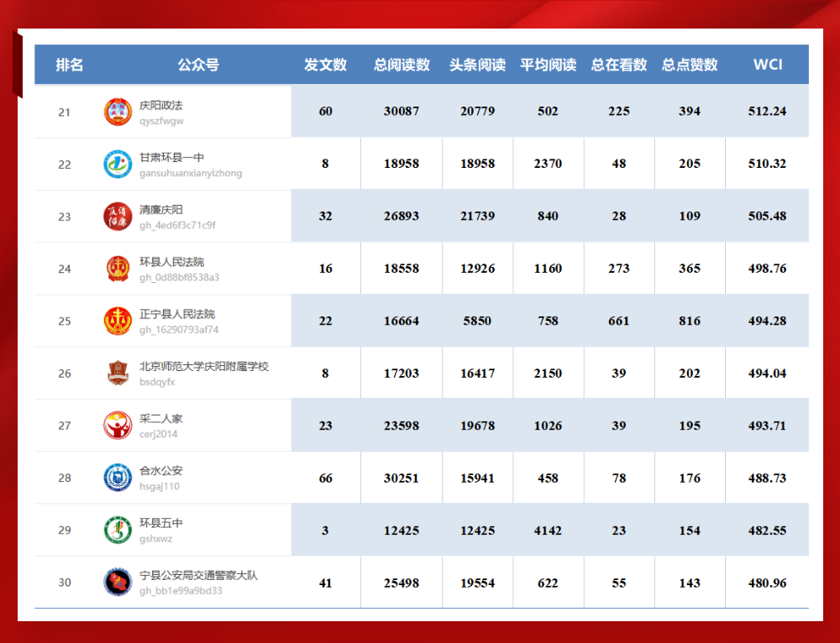
Task: Select the 环县人民法院 emblem icon
Action: 118,269
